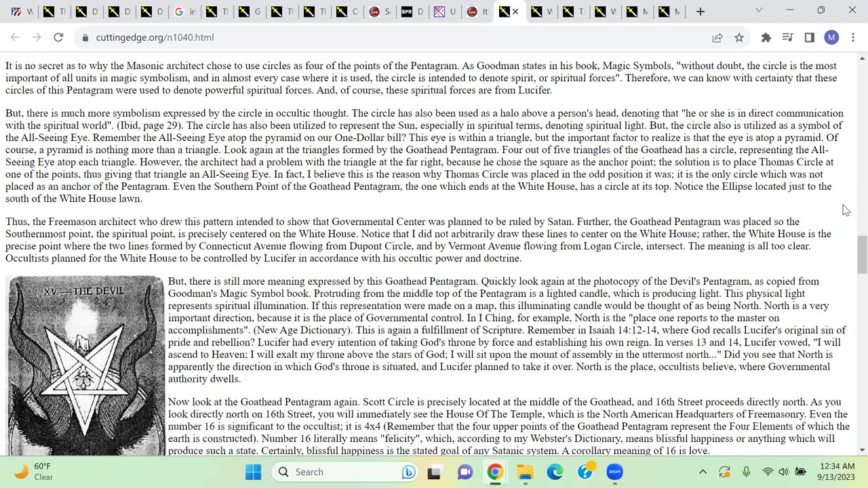The image size is (868, 488).
Task: Show hidden system tray icons
Action: [703, 472]
